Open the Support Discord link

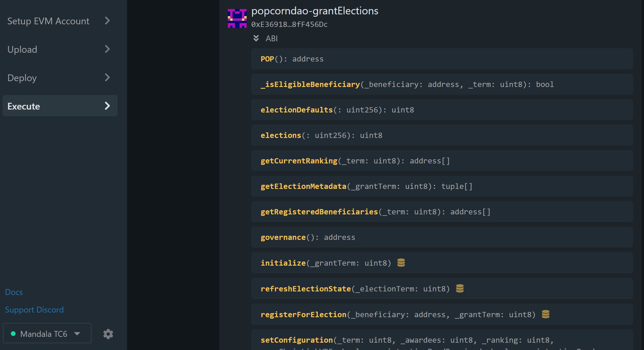(x=34, y=310)
